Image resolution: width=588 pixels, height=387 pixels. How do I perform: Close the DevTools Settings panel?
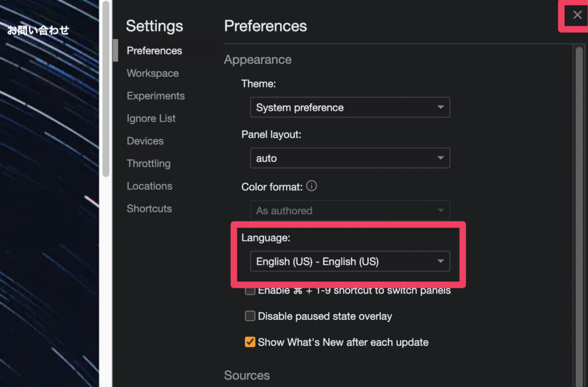pos(577,15)
